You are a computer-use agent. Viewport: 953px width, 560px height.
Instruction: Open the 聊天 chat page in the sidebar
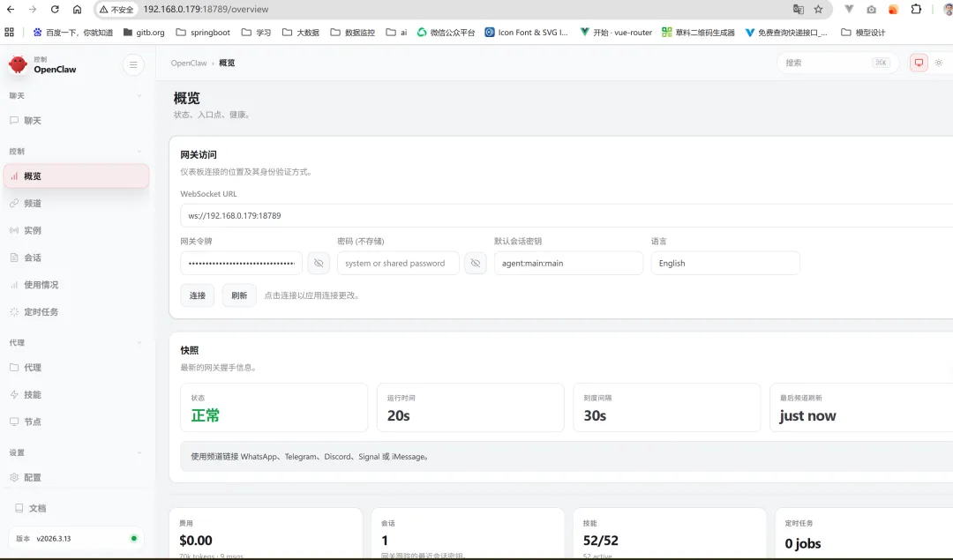coord(76,121)
